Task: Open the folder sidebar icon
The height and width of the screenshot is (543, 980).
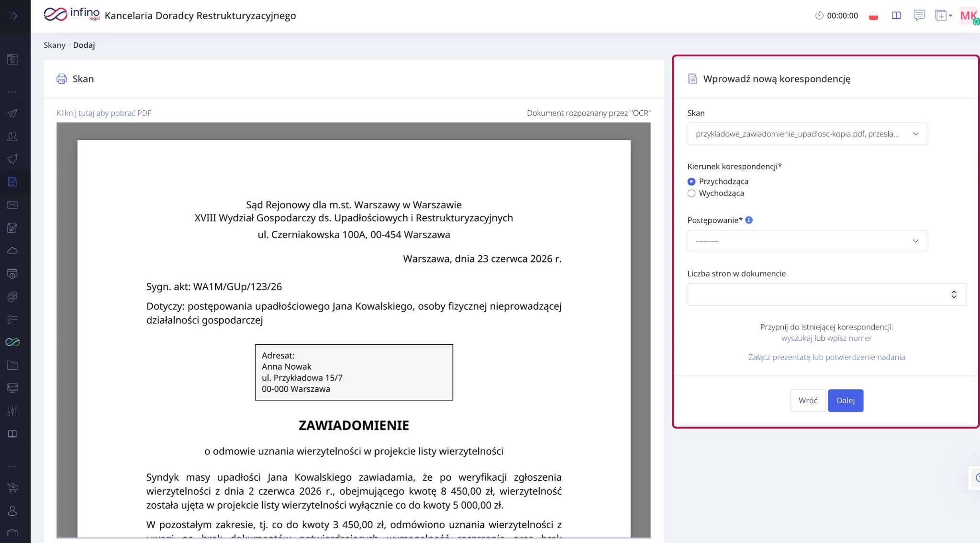Action: point(12,365)
